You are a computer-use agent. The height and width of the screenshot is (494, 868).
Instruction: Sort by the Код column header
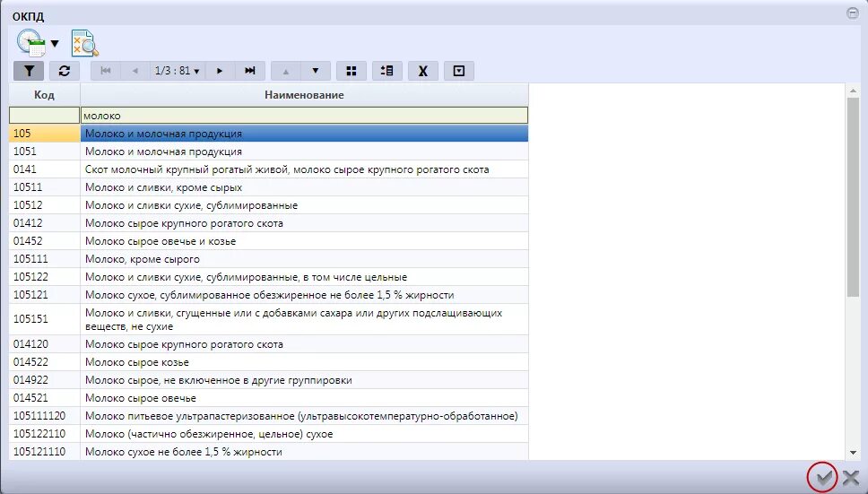click(44, 95)
